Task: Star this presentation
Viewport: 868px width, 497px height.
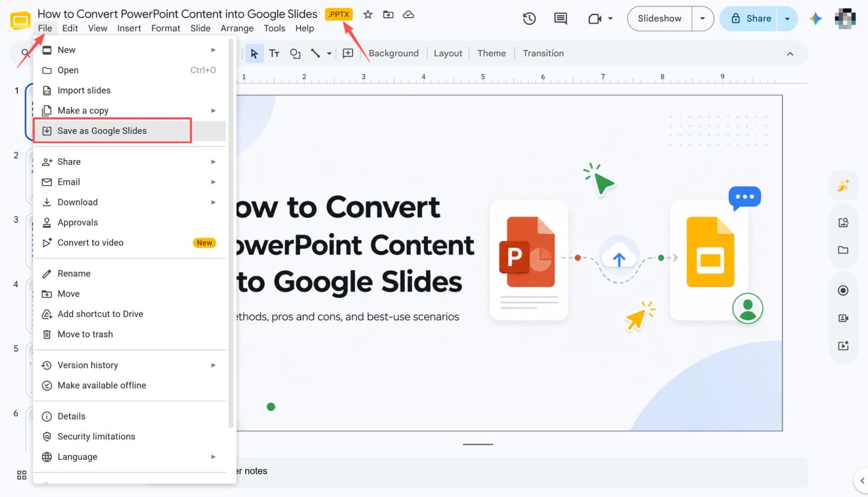Action: (x=368, y=15)
